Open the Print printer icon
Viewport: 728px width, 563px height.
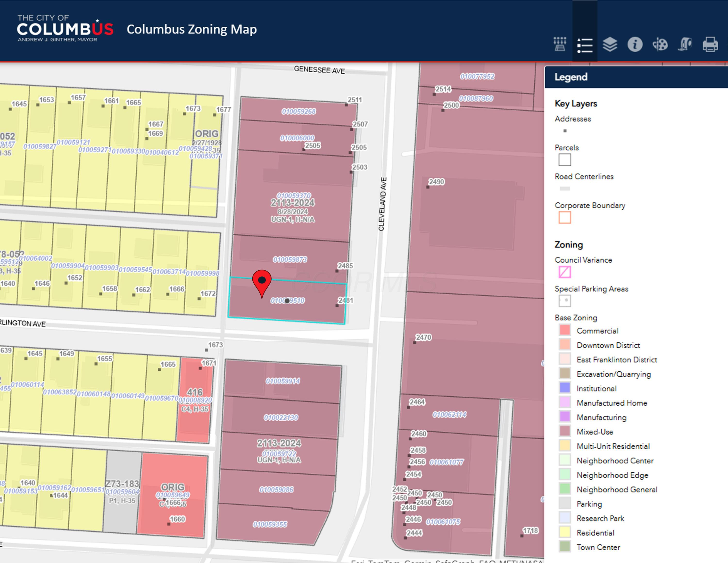pyautogui.click(x=710, y=44)
